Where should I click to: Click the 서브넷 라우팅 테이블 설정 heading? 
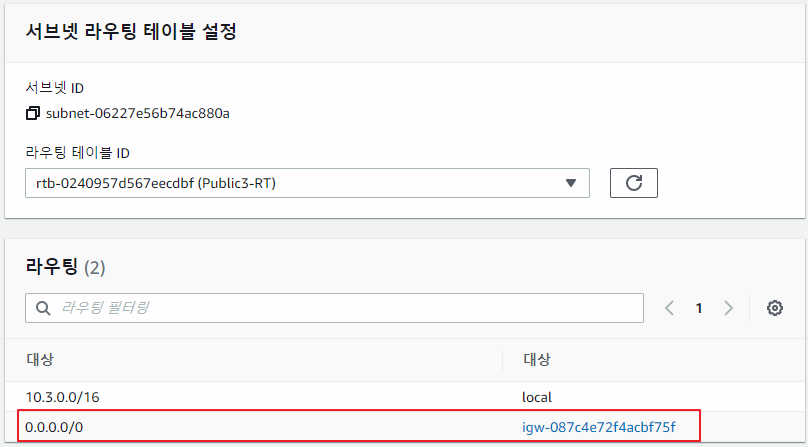131,31
